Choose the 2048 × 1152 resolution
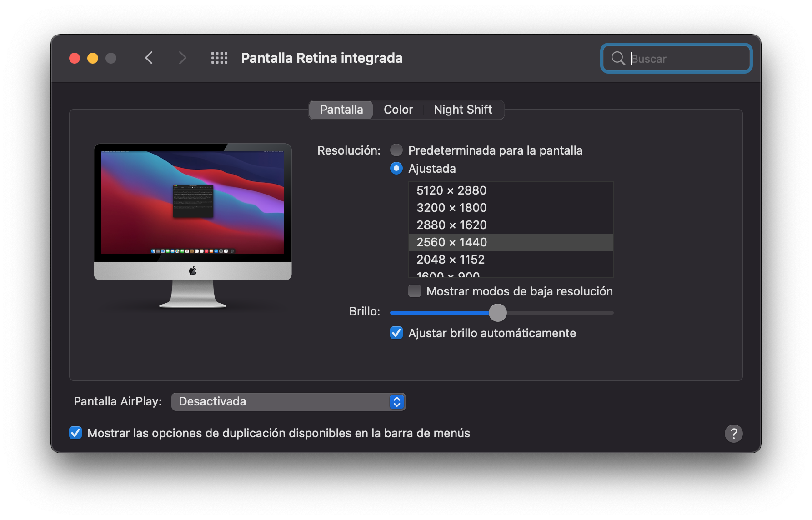 (451, 260)
